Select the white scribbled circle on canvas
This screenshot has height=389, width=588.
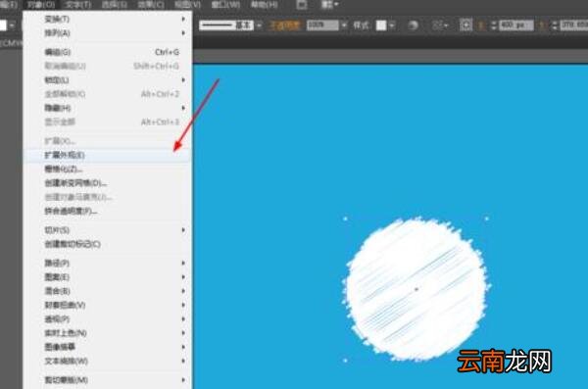(416, 289)
